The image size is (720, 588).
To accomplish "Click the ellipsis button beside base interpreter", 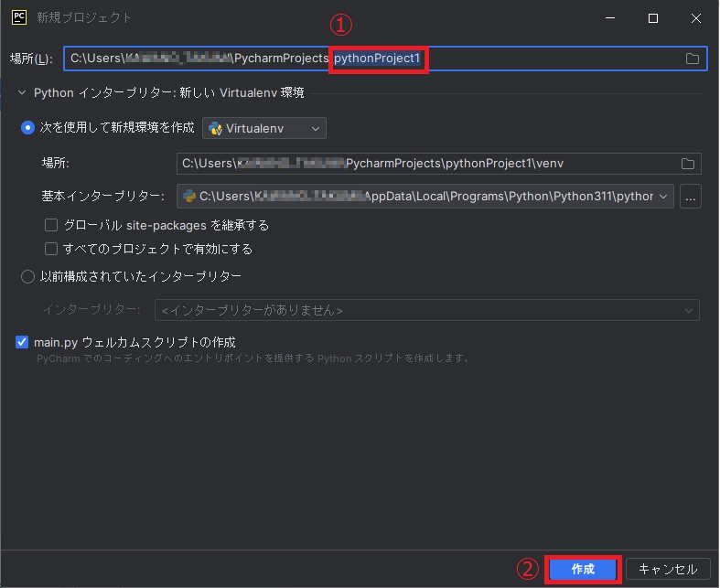I will tap(691, 196).
